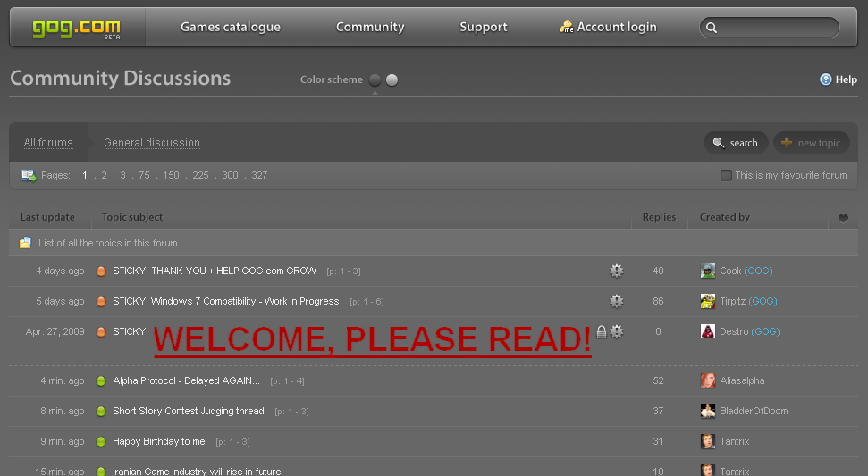Click Cook's avatar image
868x476 pixels.
[x=707, y=271]
